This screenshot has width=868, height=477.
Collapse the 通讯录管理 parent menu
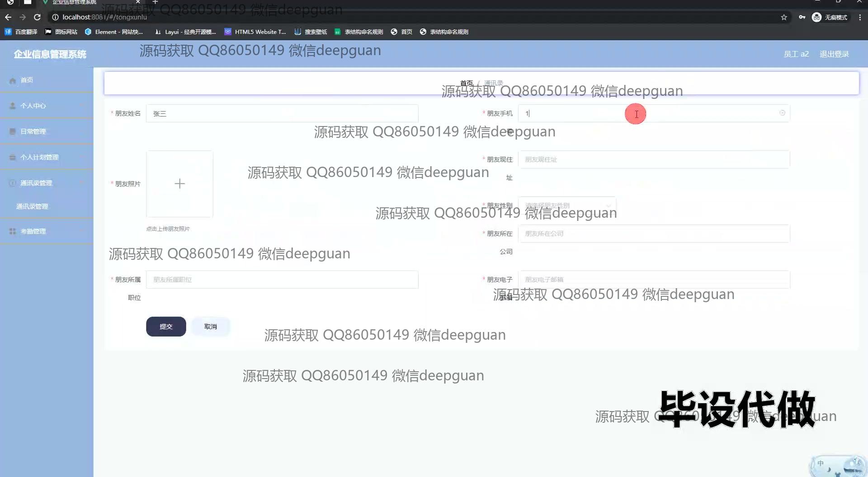point(47,183)
